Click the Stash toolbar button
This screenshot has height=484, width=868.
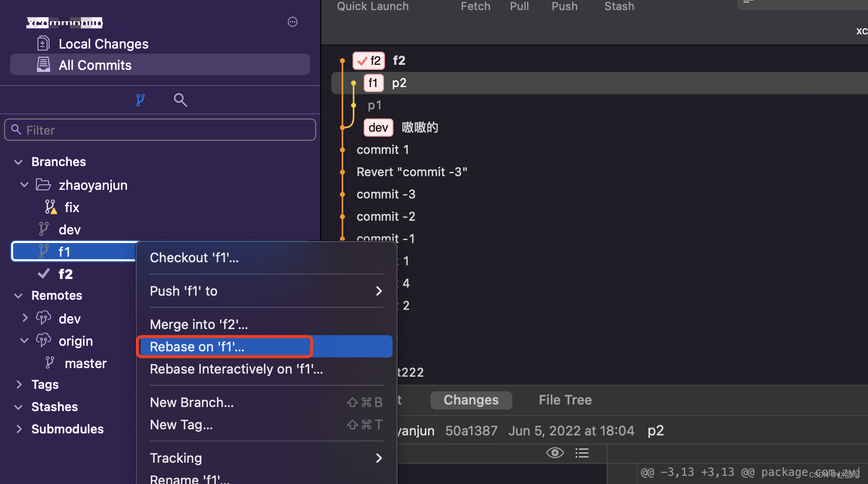619,7
